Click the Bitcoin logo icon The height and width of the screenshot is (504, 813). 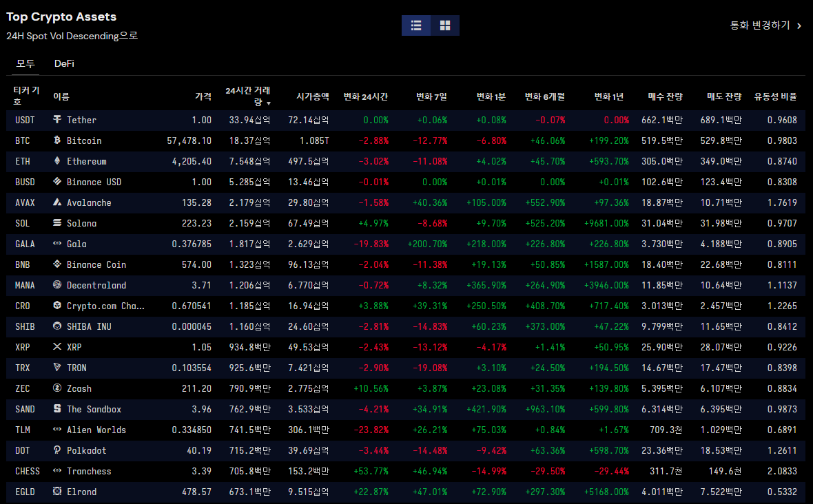(x=57, y=140)
